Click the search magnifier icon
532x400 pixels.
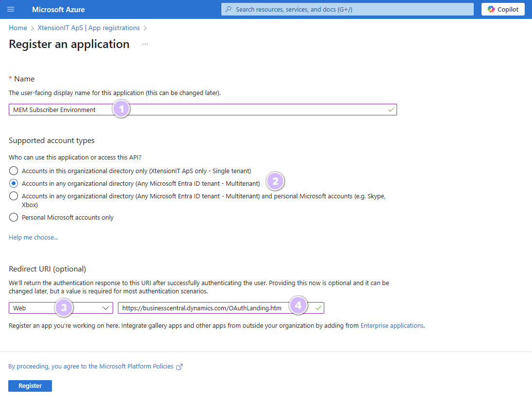[229, 9]
